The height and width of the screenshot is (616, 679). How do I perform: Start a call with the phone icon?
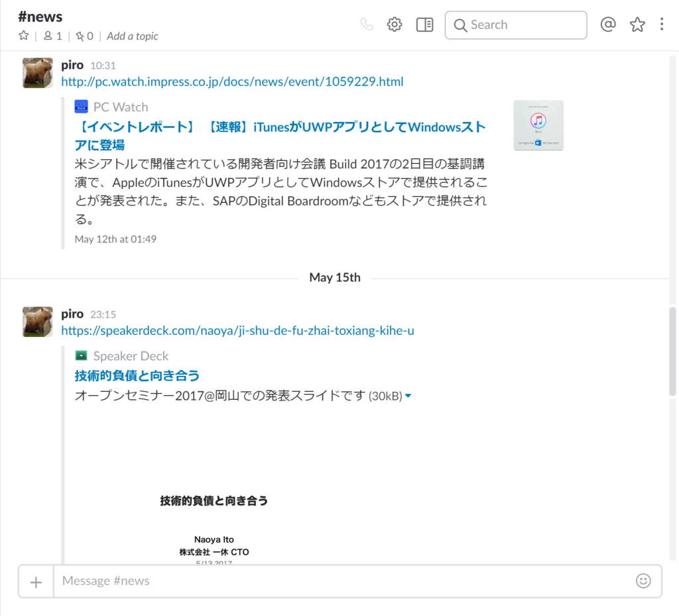[367, 25]
